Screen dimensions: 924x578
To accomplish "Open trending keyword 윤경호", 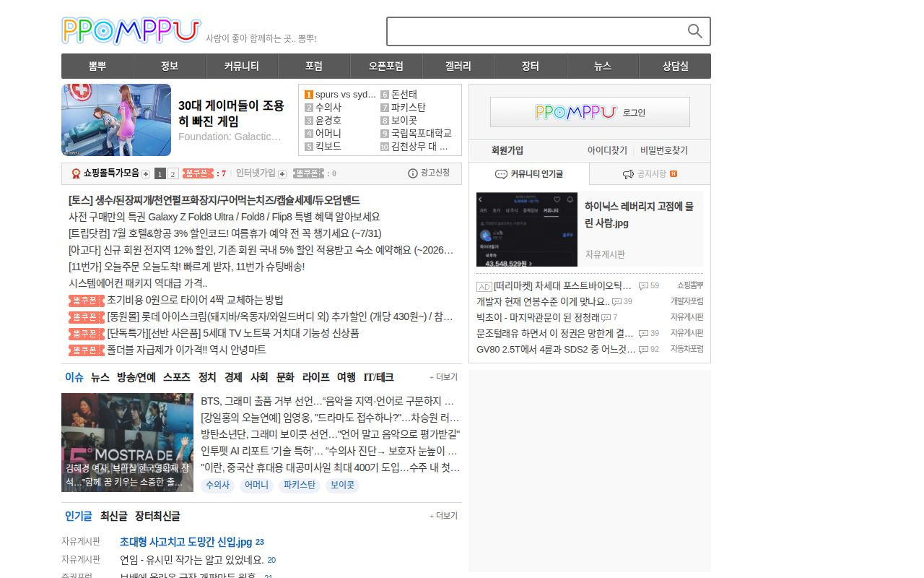I will (x=328, y=121).
